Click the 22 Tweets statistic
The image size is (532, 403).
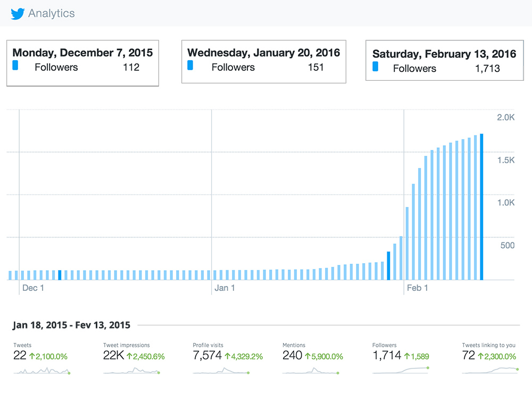pyautogui.click(x=19, y=355)
